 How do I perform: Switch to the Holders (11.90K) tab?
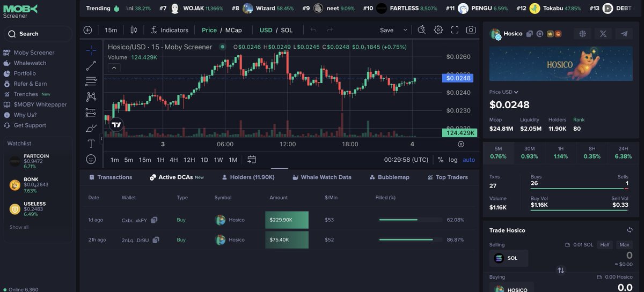point(248,177)
